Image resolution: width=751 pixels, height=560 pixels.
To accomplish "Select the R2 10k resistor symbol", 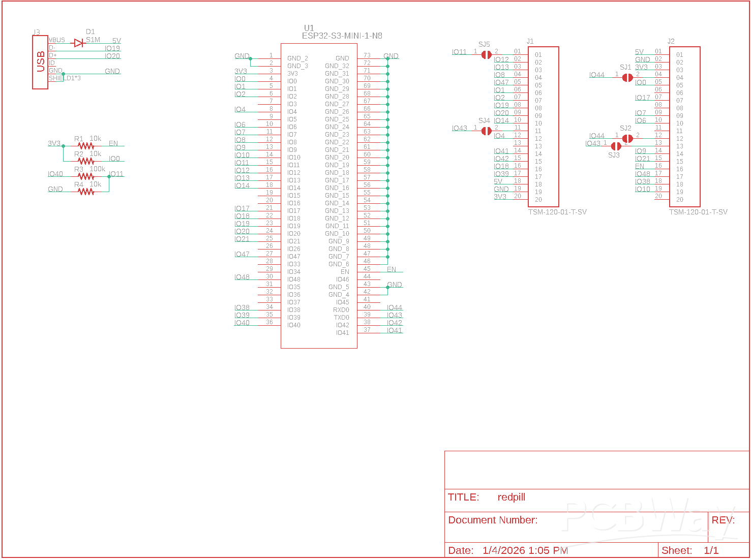I will click(86, 161).
